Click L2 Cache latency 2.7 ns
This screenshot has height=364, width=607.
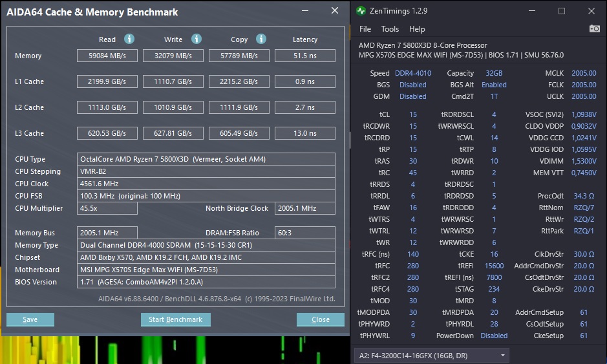[x=305, y=107]
